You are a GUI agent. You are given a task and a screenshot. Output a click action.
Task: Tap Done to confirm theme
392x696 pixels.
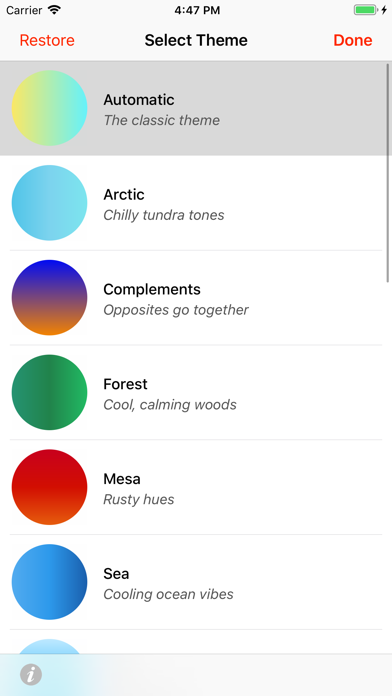pos(352,40)
